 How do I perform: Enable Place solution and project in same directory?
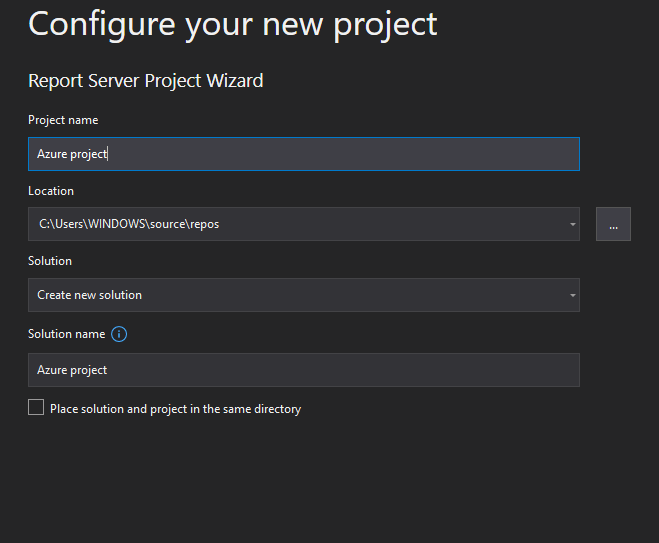coord(37,408)
